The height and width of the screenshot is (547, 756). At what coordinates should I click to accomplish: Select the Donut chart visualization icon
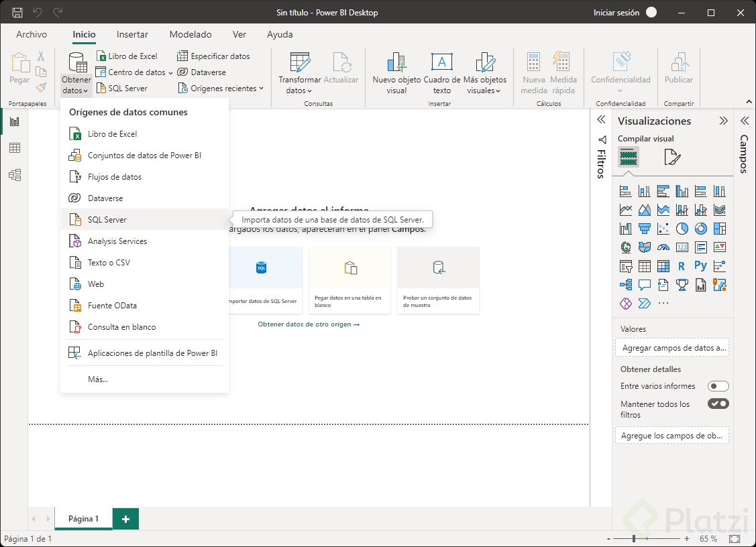tap(700, 229)
